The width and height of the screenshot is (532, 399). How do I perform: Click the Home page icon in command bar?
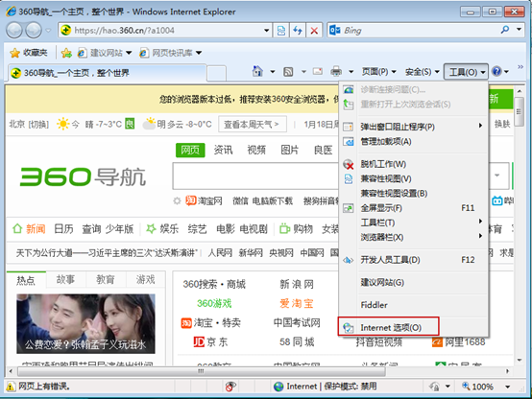pyautogui.click(x=257, y=72)
